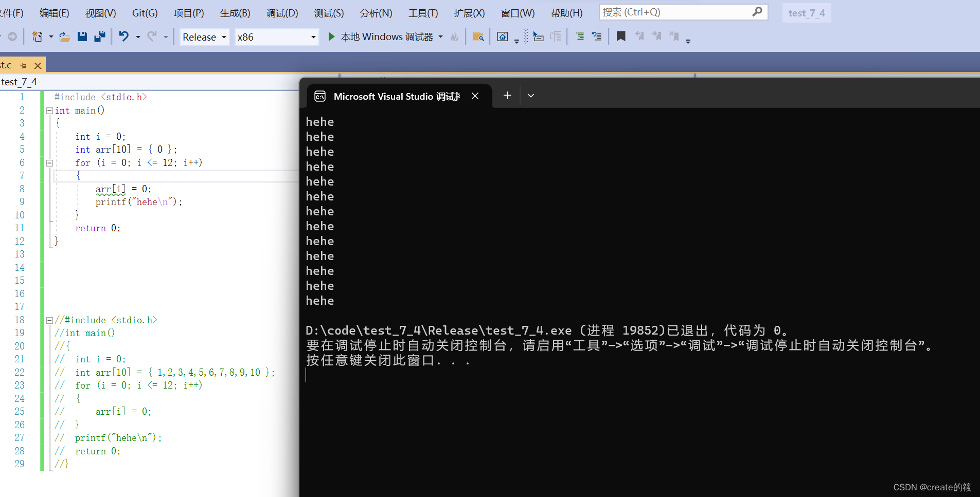
Task: Click the disabled threads view icon
Action: (x=556, y=36)
